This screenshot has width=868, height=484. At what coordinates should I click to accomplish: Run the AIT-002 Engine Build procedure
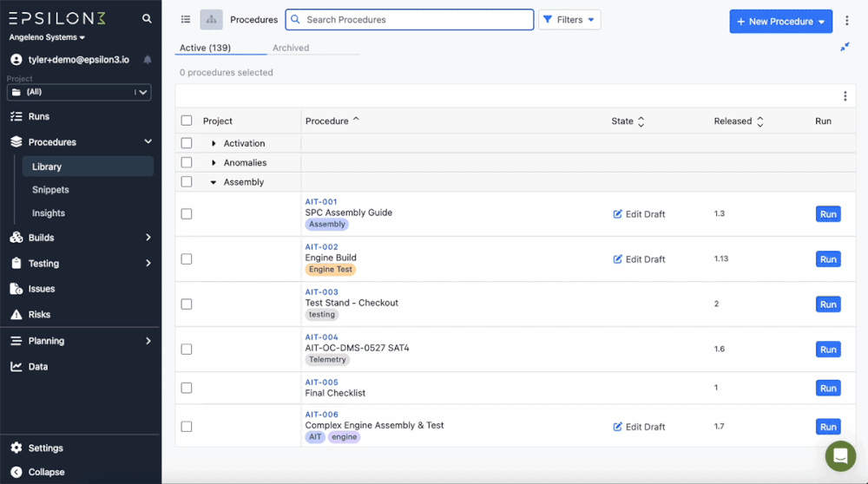click(x=828, y=259)
